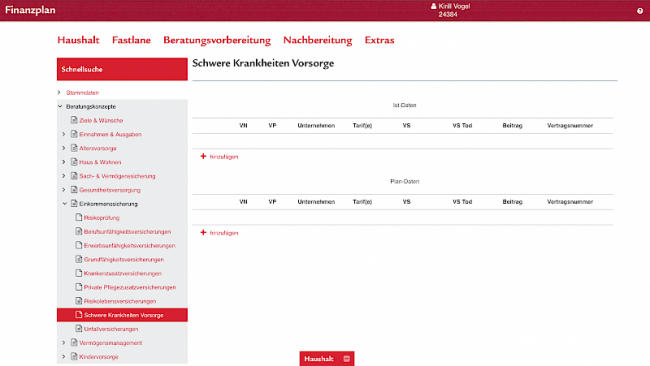Click the plus icon under Ist-Daten table
Image resolution: width=650 pixels, height=366 pixels.
203,156
